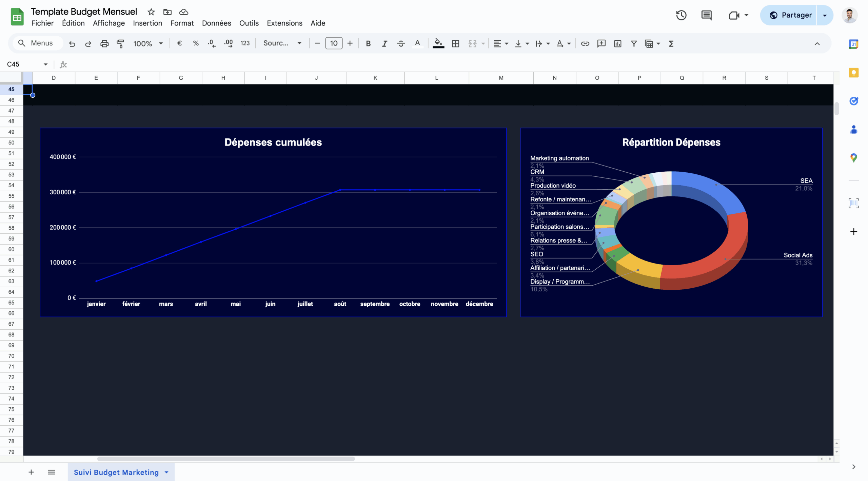Click the paint format roller icon
Screen dimensions: 868x481
(x=120, y=43)
